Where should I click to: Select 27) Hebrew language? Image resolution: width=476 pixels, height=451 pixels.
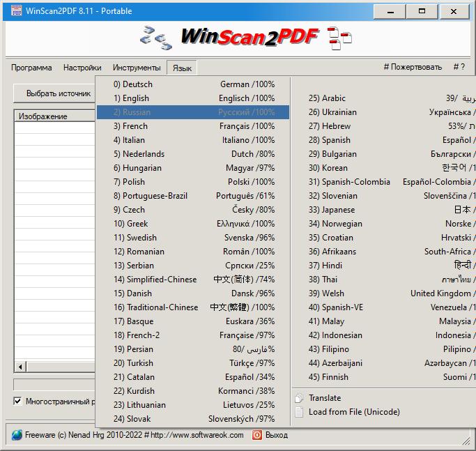coord(384,126)
